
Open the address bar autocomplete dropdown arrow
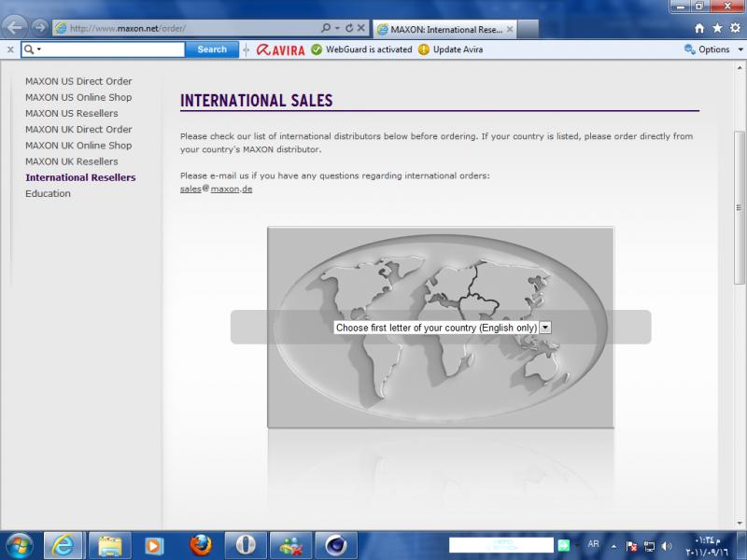coord(337,28)
